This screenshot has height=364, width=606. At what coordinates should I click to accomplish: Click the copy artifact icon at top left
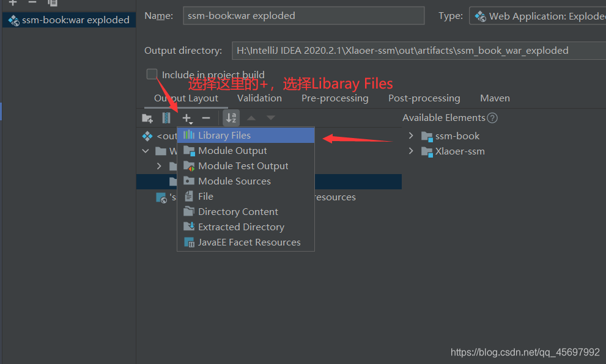tap(52, 2)
